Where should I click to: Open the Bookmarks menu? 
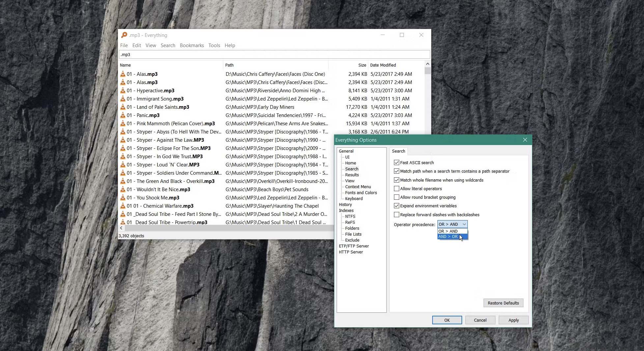192,45
